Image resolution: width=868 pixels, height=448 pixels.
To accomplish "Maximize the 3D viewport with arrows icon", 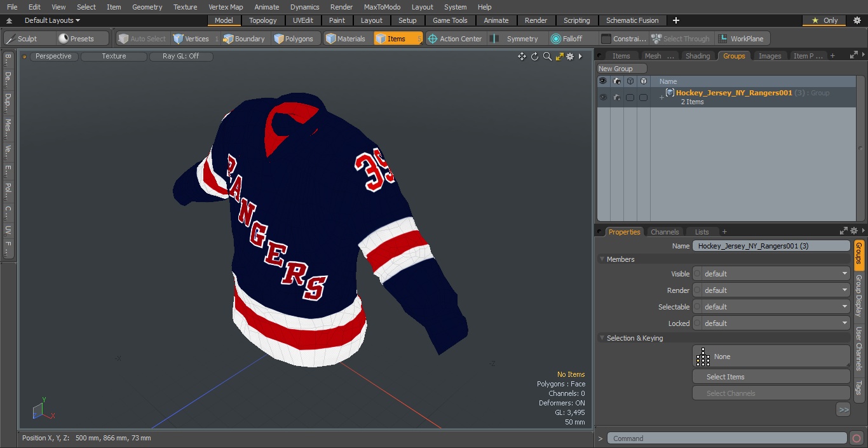I will pyautogui.click(x=560, y=57).
